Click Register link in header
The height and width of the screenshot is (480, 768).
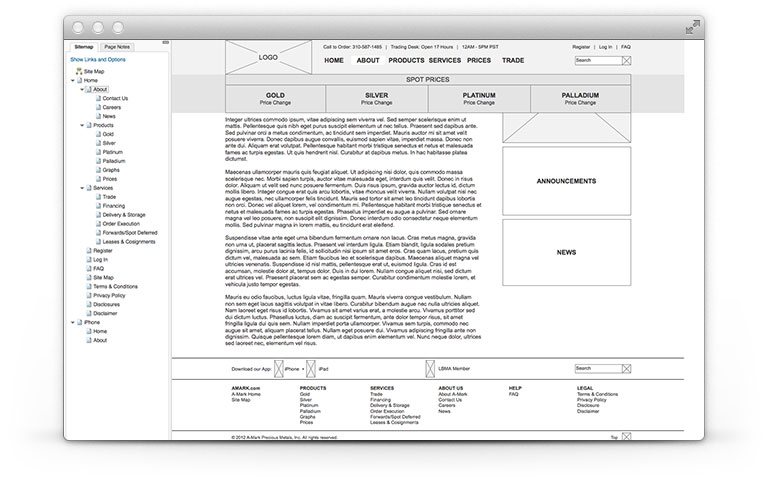(x=581, y=47)
